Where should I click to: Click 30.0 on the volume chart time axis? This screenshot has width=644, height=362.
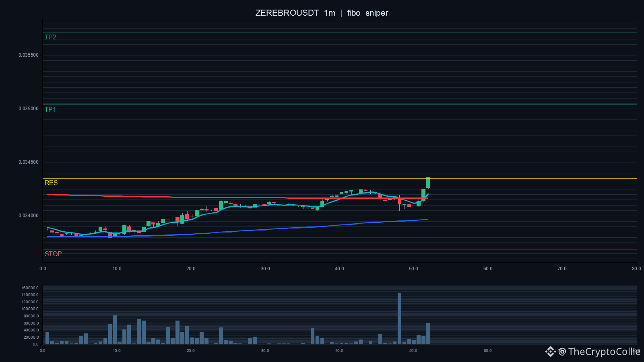click(x=265, y=351)
